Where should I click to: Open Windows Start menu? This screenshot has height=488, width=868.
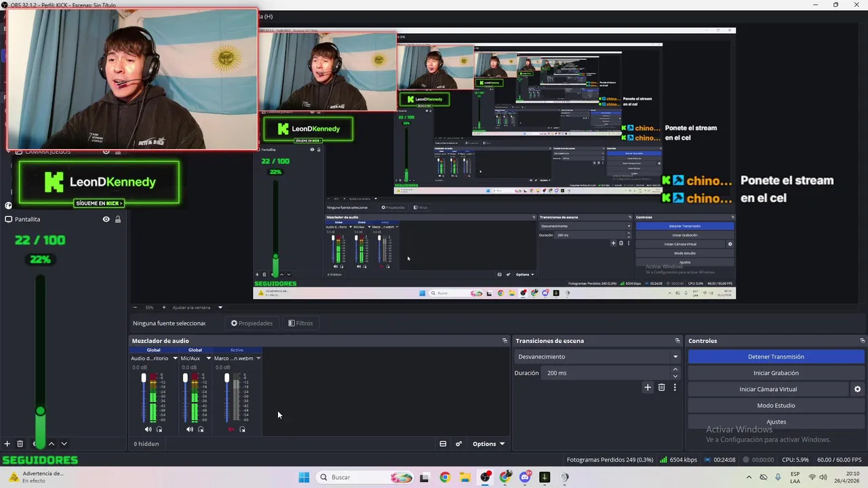click(304, 477)
